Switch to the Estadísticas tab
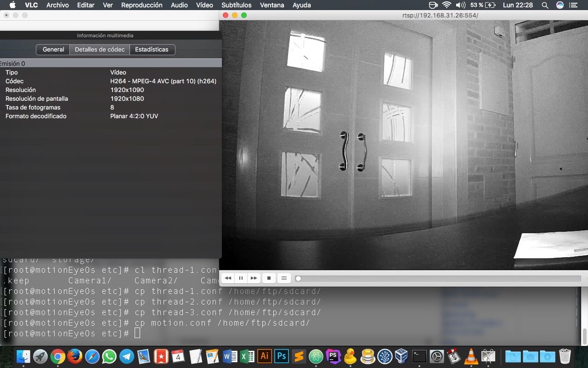 [x=153, y=49]
